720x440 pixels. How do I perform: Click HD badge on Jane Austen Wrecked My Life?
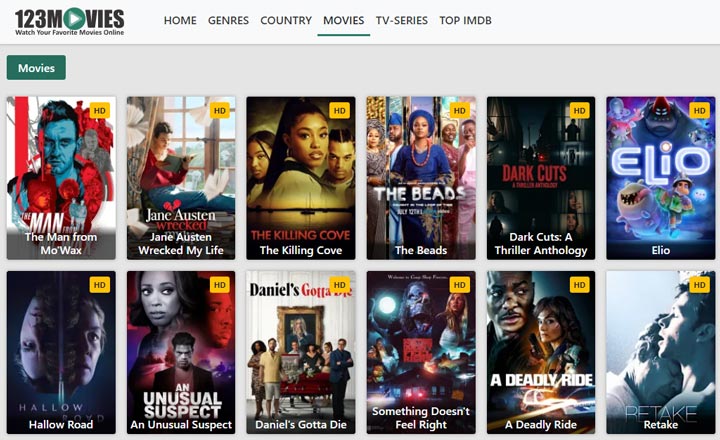(x=219, y=111)
